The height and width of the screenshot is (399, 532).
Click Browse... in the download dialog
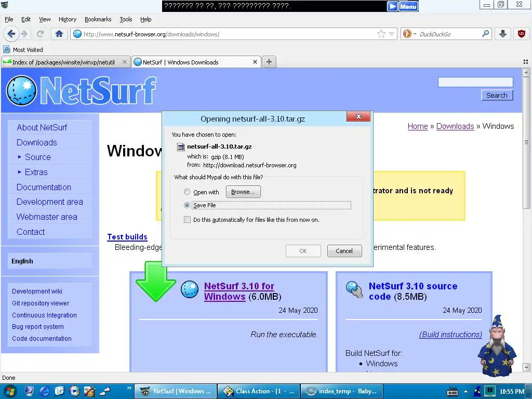click(x=243, y=192)
